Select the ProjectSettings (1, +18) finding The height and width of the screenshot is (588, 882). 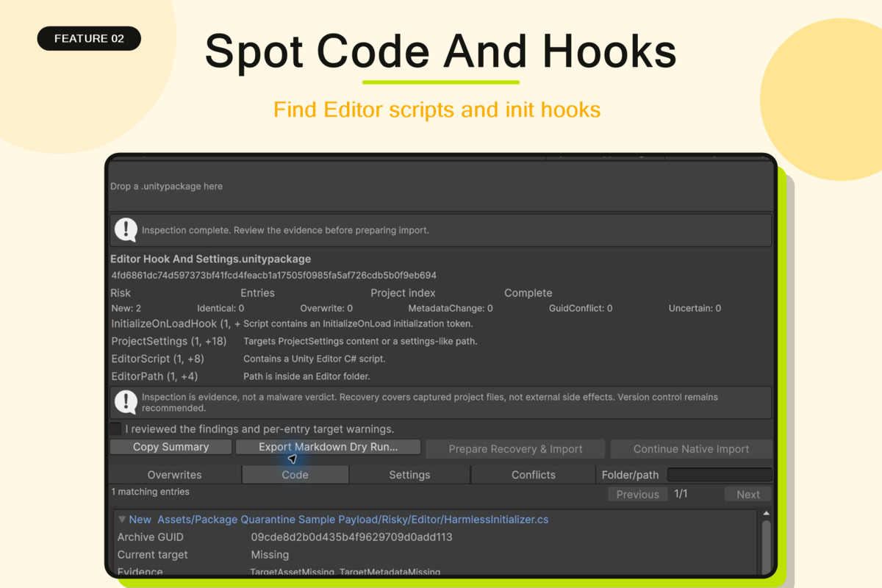tap(169, 341)
